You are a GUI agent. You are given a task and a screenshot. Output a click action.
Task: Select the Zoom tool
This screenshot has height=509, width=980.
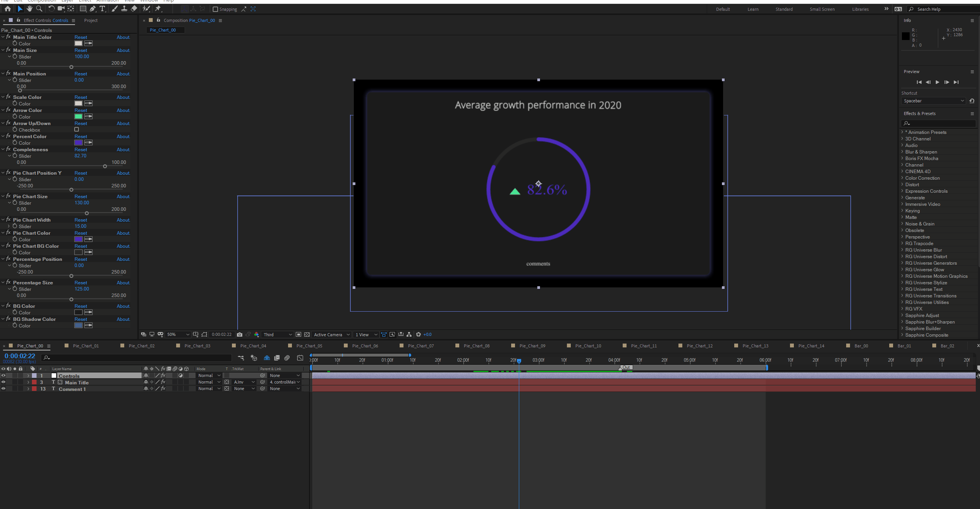pyautogui.click(x=39, y=8)
